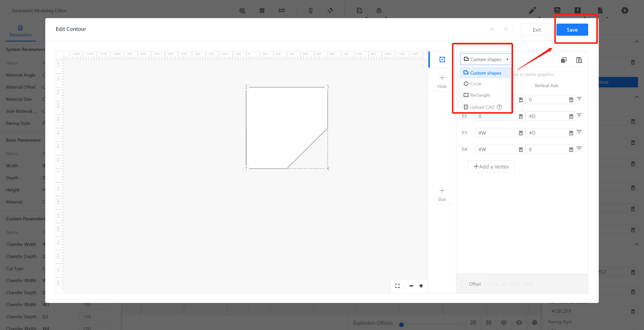Image resolution: width=644 pixels, height=330 pixels.
Task: Click the paste graphics clipboard icon
Action: (x=579, y=60)
